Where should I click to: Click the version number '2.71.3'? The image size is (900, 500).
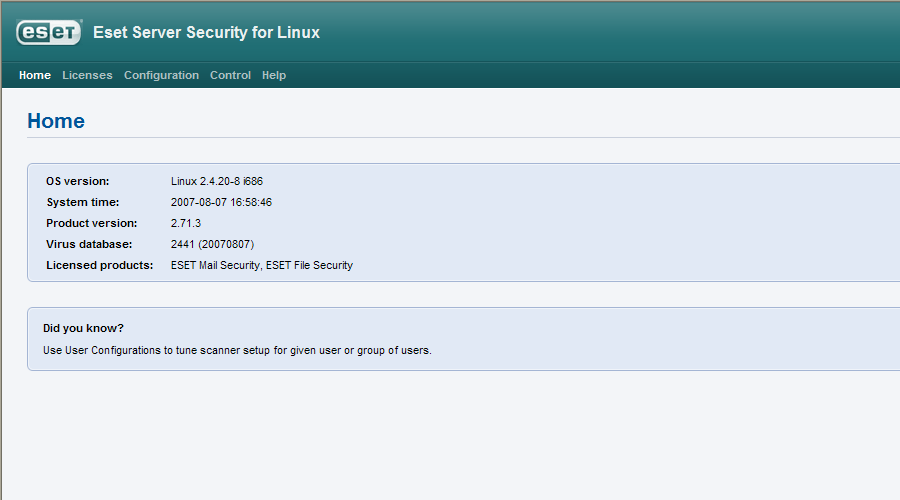click(186, 223)
